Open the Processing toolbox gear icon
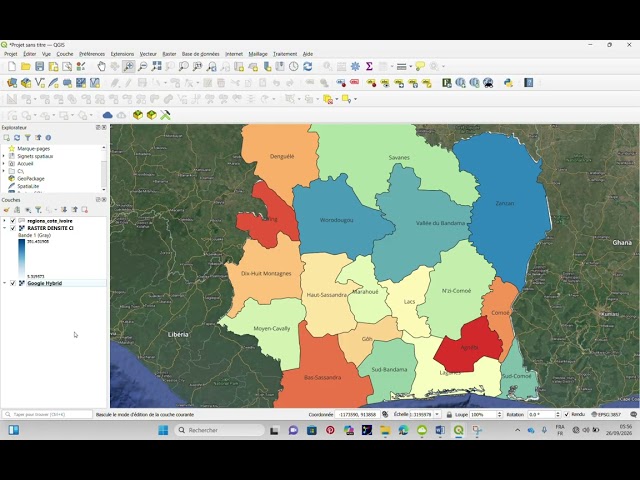Viewport: 640px width, 480px height. pyautogui.click(x=355, y=66)
